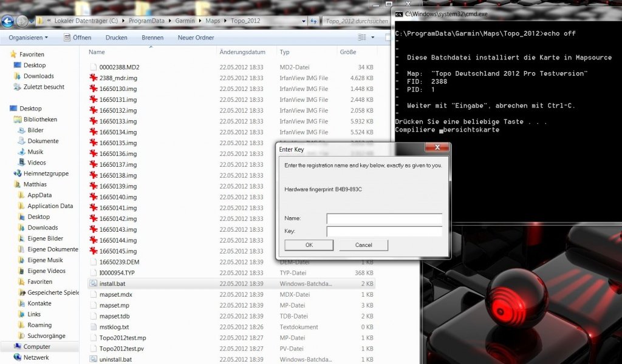Expand the view options dropdown arrow

point(372,37)
